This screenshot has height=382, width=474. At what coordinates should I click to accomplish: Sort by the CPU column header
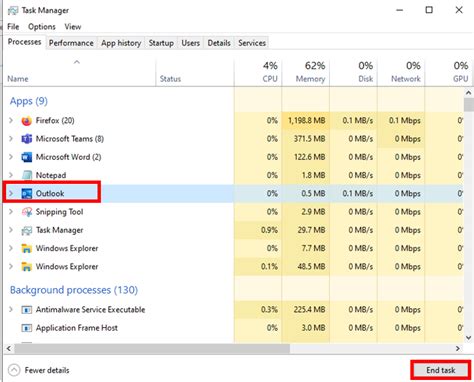point(258,72)
